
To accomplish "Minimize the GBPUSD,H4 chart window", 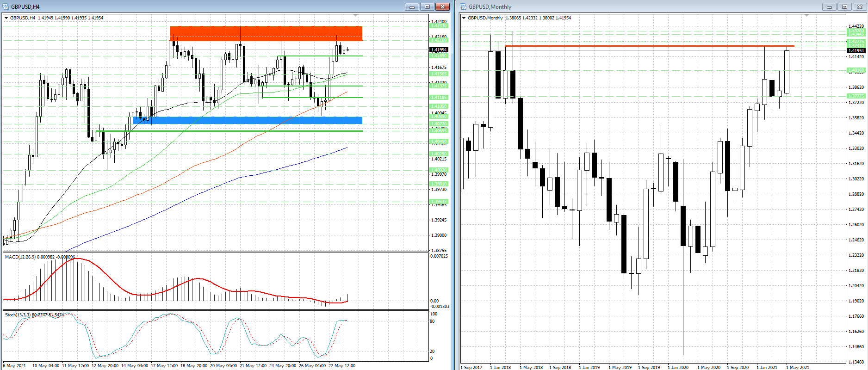I will pos(412,6).
